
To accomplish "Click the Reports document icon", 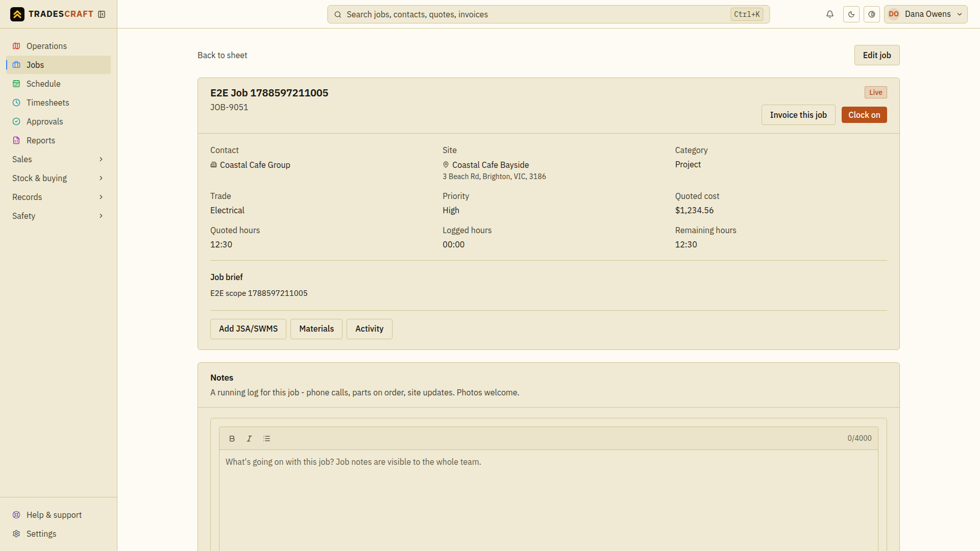I will click(x=16, y=140).
